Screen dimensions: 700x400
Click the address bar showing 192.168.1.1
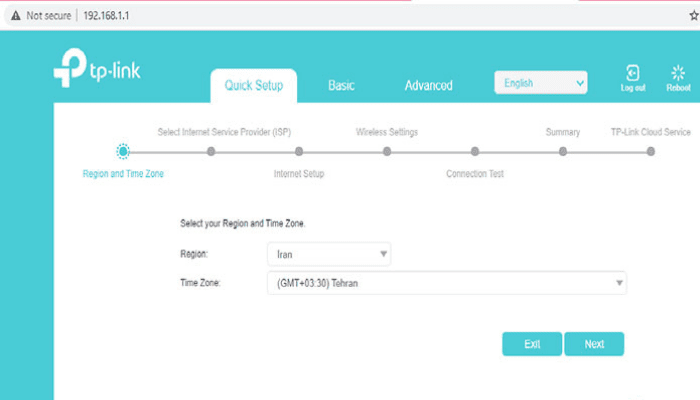coord(300,16)
